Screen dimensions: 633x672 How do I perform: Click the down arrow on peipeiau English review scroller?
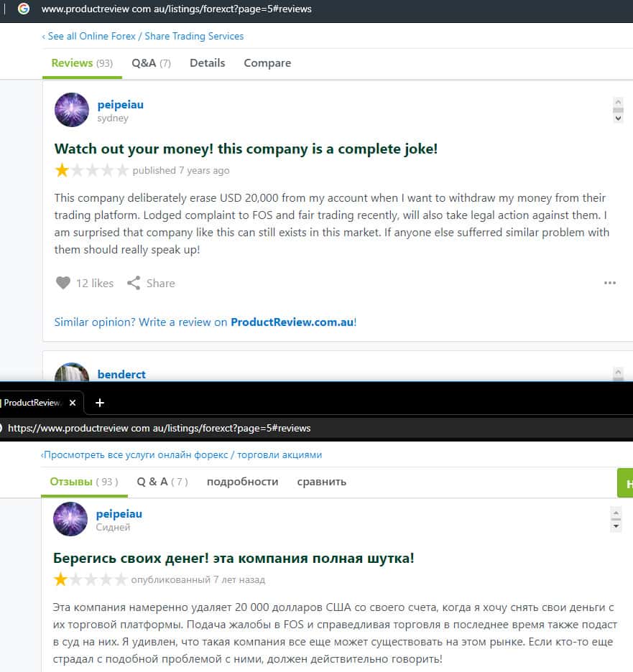coord(618,118)
